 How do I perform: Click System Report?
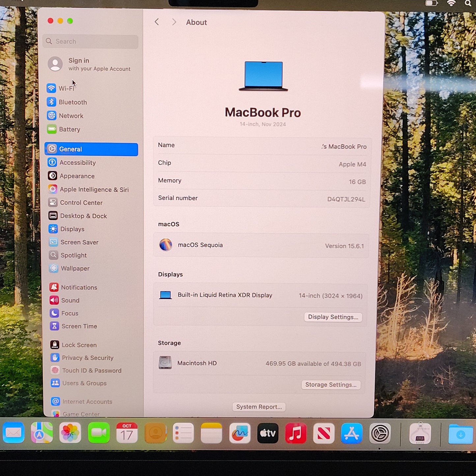point(259,407)
